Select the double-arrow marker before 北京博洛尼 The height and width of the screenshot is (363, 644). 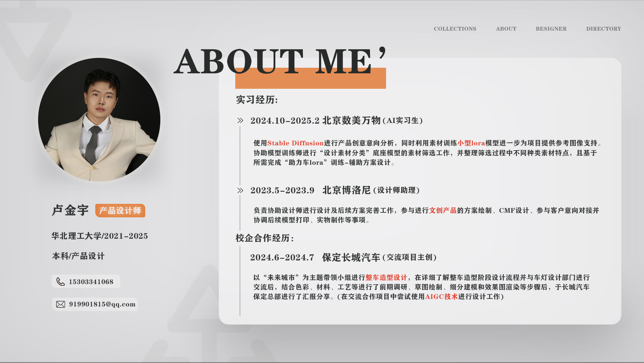[x=240, y=190]
